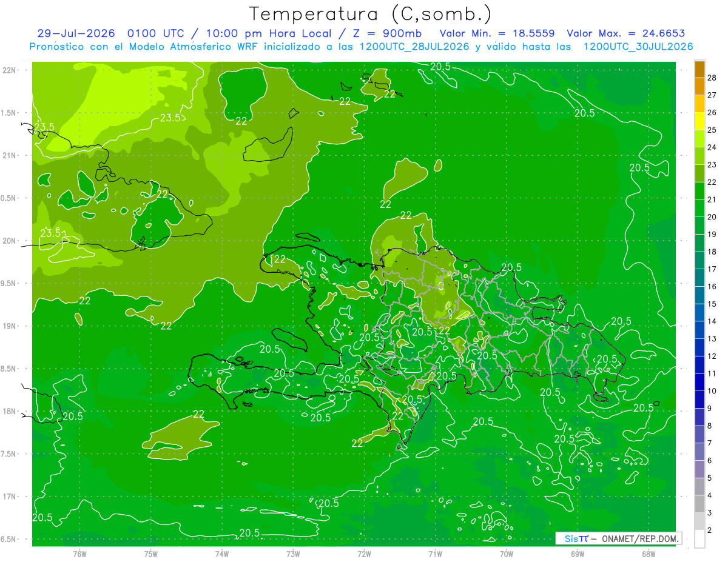Select the pressure level "Z = 900mb"
Screen dimensions: 728x562
[x=387, y=33]
